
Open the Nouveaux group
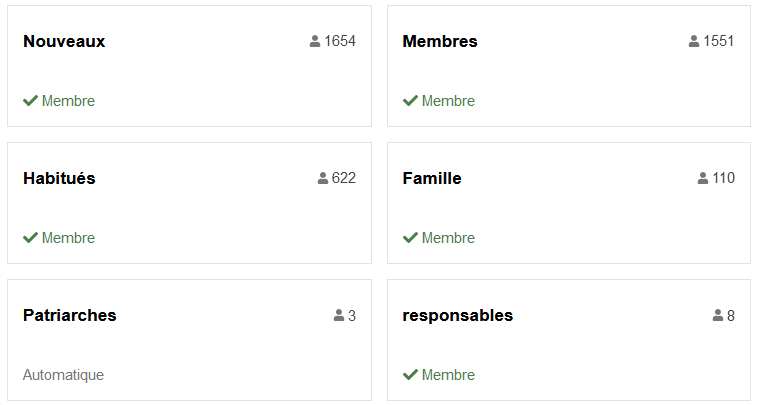(64, 42)
